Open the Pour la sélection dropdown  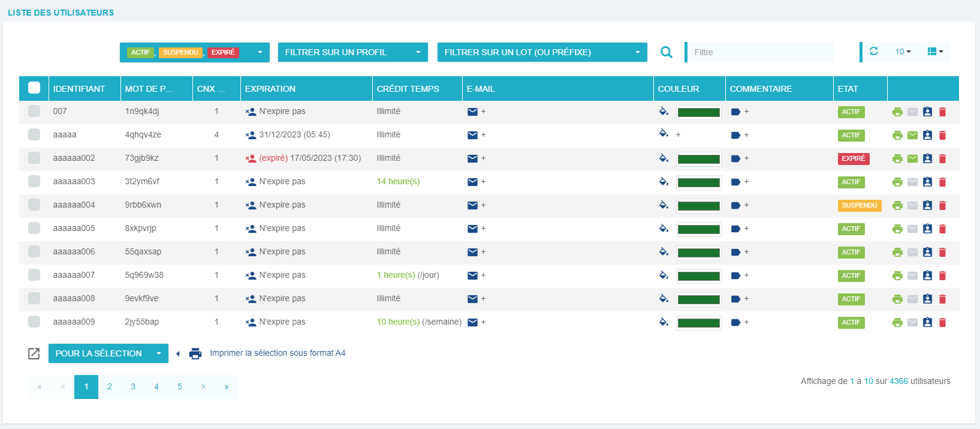tap(108, 353)
